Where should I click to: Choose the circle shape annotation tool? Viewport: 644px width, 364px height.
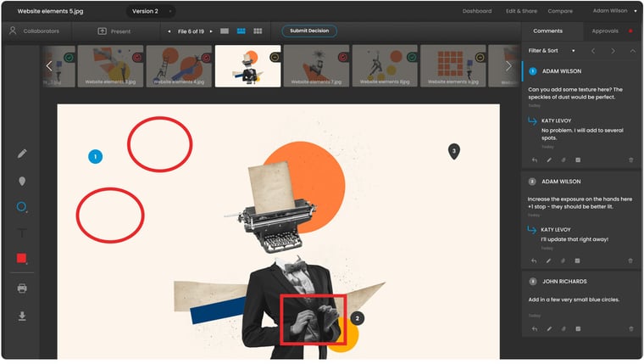[x=22, y=207]
